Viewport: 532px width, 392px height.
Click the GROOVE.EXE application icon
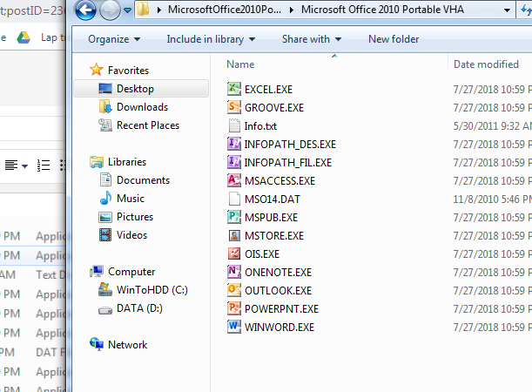(234, 108)
